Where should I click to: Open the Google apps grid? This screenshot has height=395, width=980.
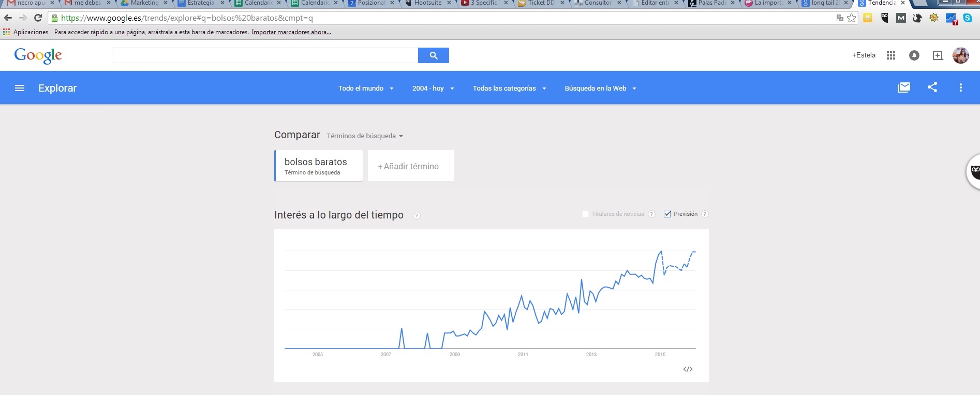pyautogui.click(x=890, y=55)
